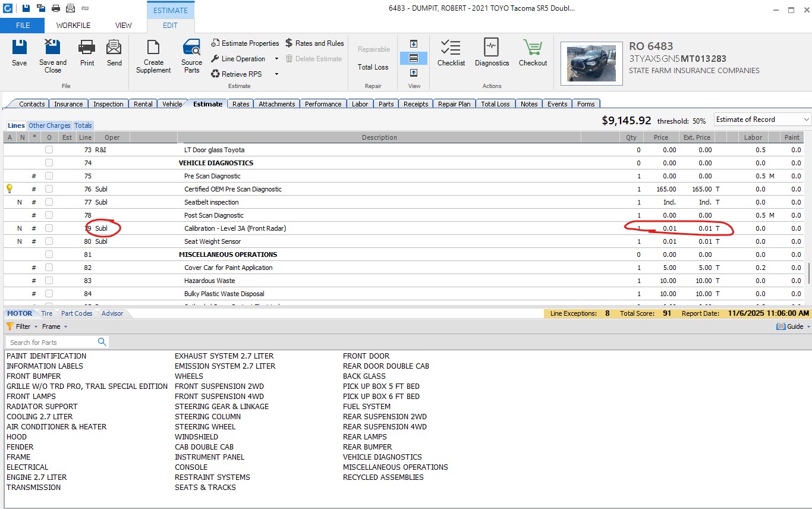Toggle the checkbox on line 82
Viewport: 812px width, 509px height.
pyautogui.click(x=49, y=268)
